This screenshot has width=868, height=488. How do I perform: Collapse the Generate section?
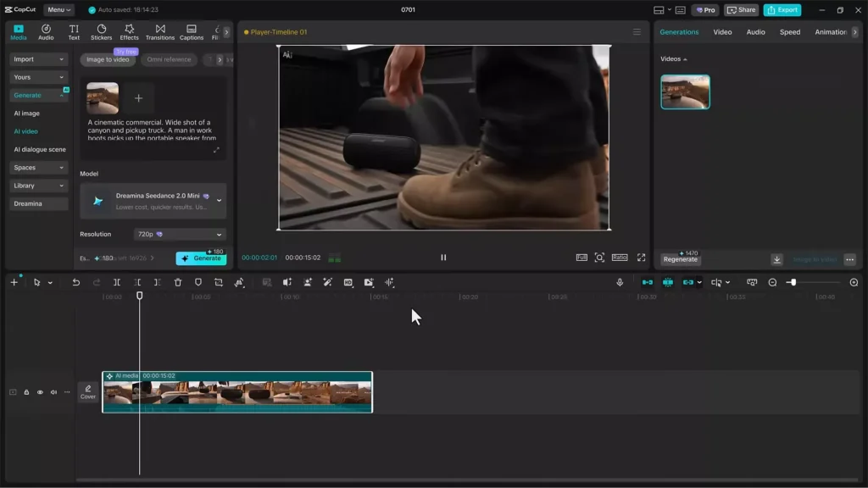pos(38,95)
